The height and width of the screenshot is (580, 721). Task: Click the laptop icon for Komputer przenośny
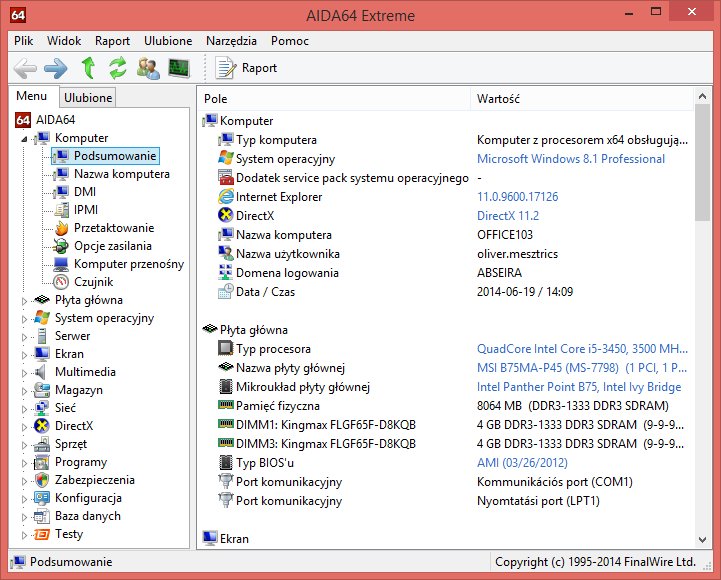click(x=61, y=264)
